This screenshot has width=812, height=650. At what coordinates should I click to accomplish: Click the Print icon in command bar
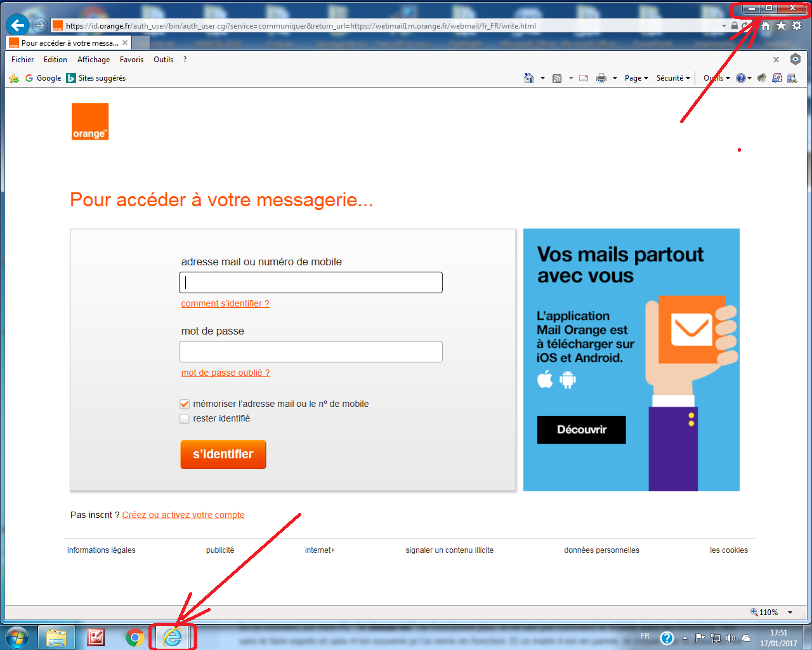[x=601, y=78]
